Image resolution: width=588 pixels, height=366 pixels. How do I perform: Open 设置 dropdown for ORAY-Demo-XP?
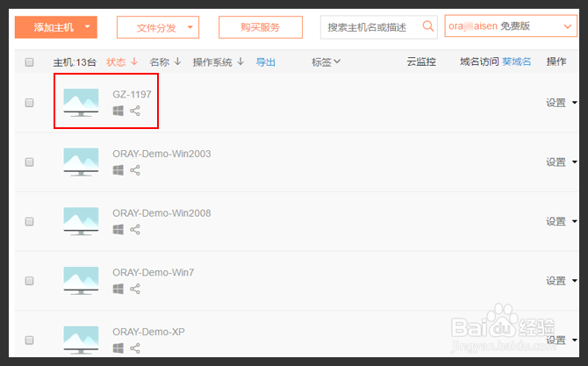pyautogui.click(x=562, y=341)
